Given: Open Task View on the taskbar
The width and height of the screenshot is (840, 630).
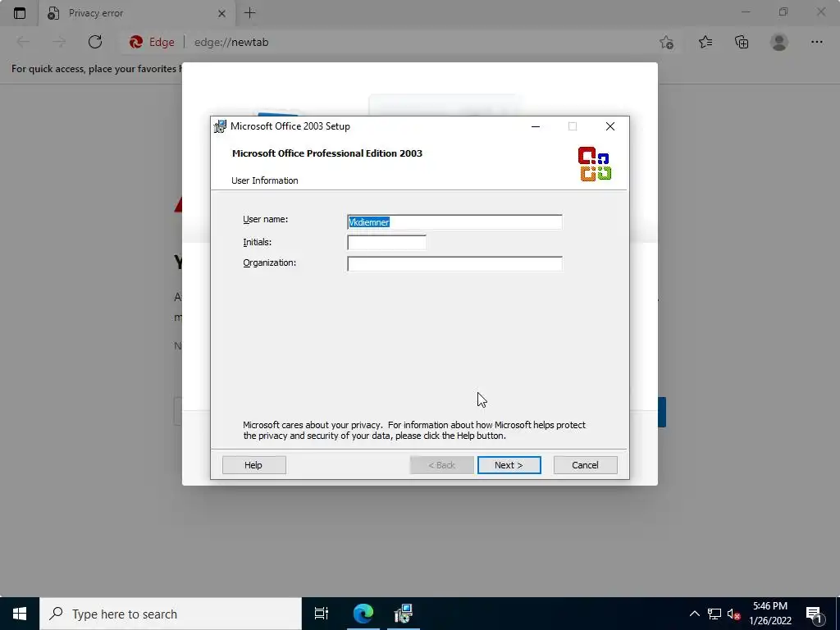Looking at the screenshot, I should 321,614.
